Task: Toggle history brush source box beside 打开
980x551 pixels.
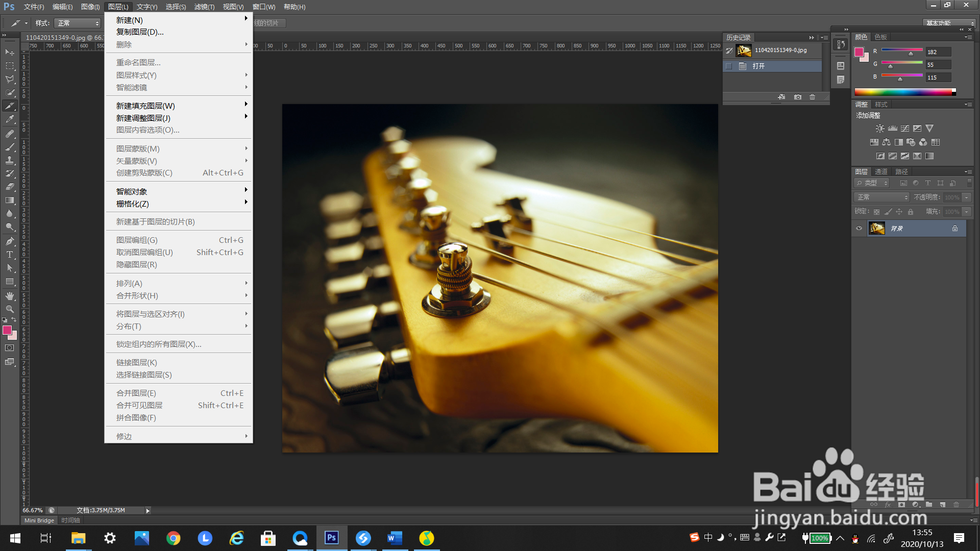Action: (x=729, y=66)
